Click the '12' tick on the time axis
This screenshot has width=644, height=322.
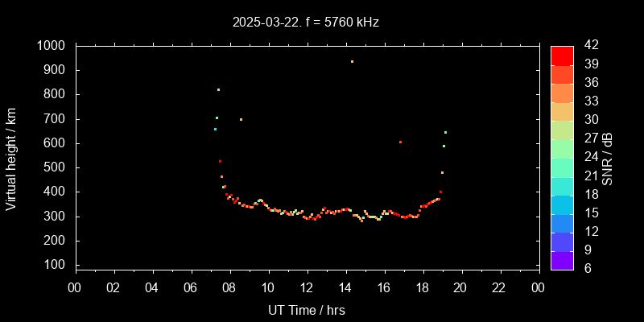click(x=307, y=288)
